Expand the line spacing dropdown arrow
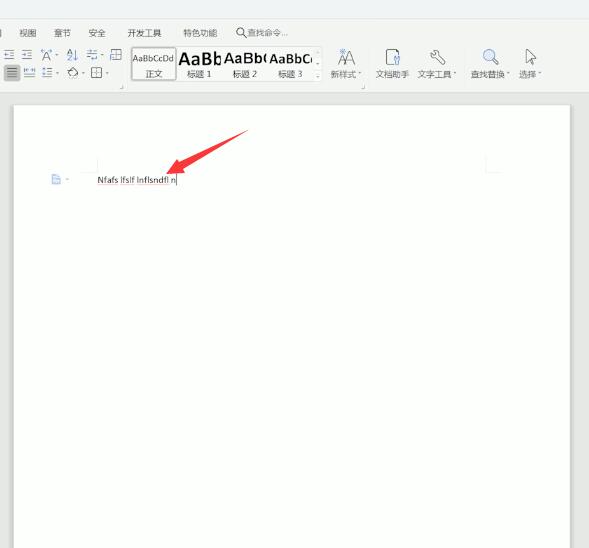Viewport: 589px width, 548px height. click(57, 73)
